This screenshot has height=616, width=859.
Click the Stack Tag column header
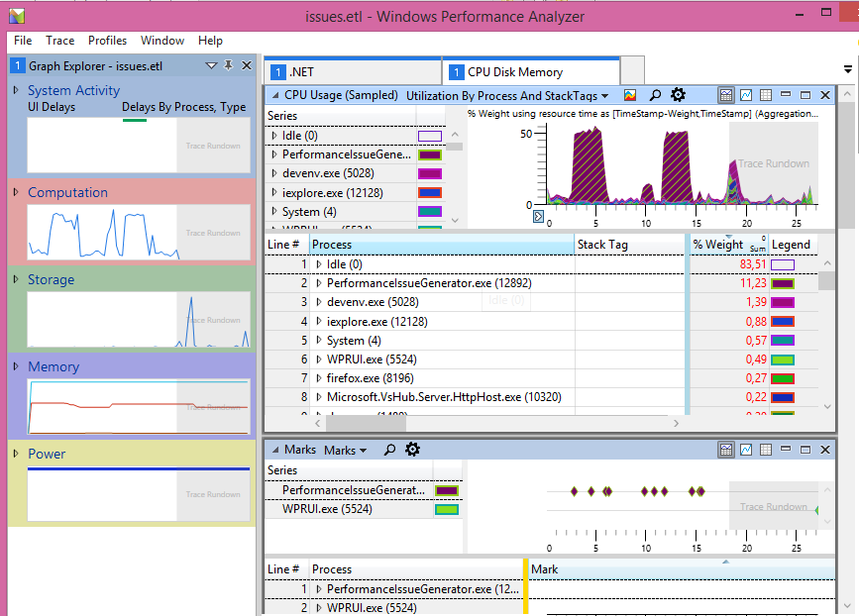[x=630, y=245]
